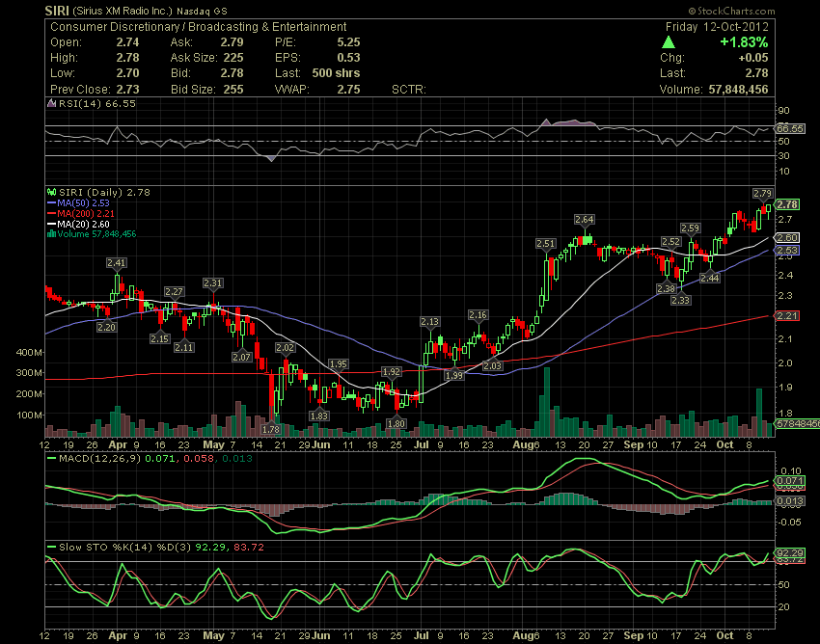Click the 2.20 March low marker
Screen dimensions: 820x644
pos(107,327)
